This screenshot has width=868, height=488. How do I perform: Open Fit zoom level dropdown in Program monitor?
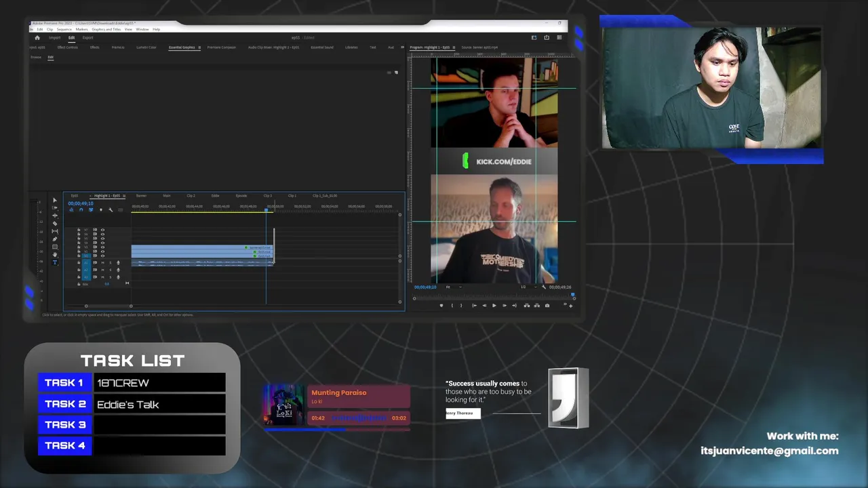point(454,287)
